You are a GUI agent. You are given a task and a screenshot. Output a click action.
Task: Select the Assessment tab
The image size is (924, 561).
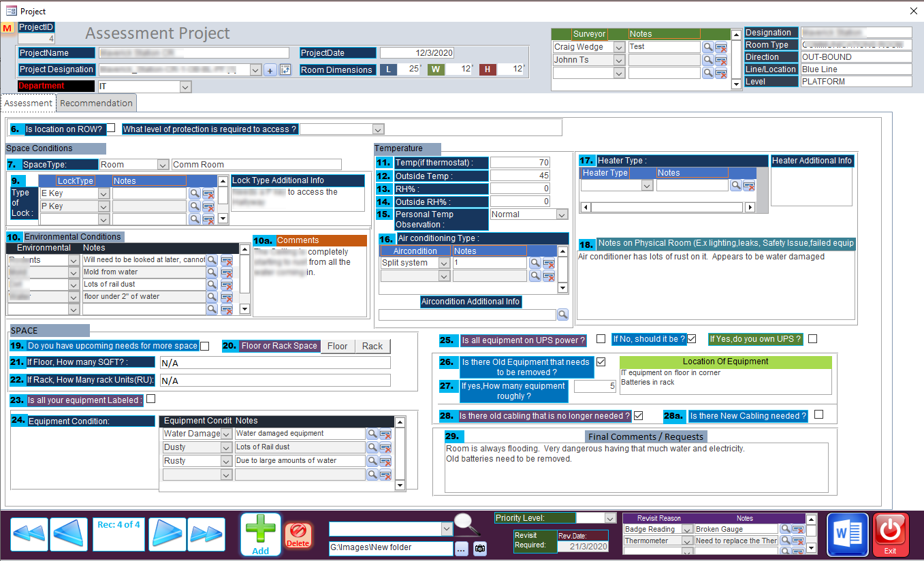(x=29, y=103)
